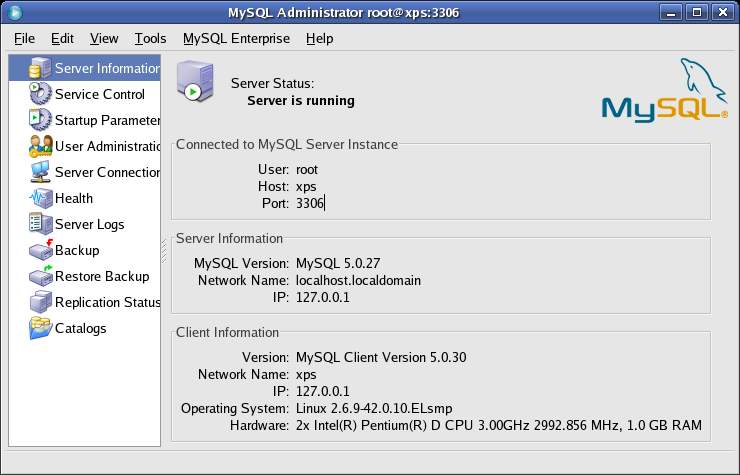Open the window menu button in title bar

[12, 12]
